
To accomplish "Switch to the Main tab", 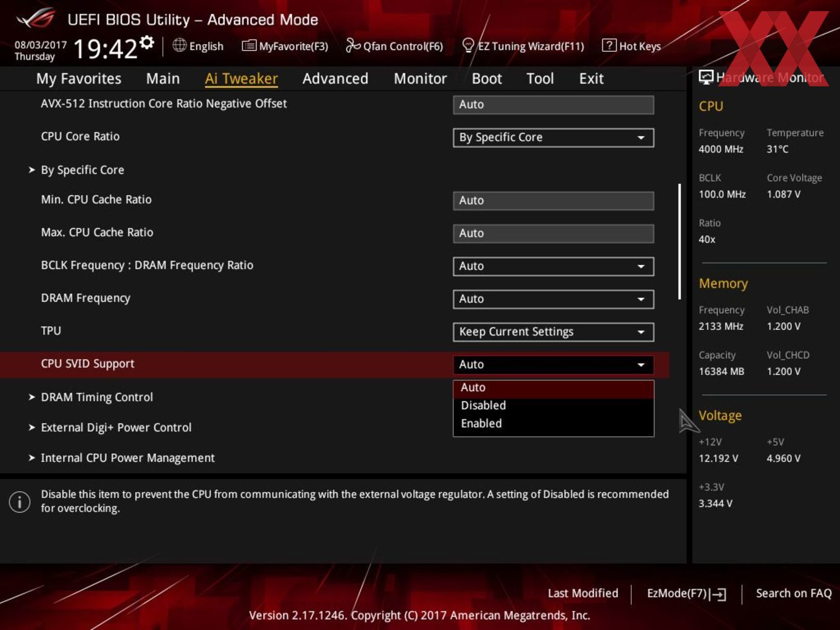I will tap(163, 78).
